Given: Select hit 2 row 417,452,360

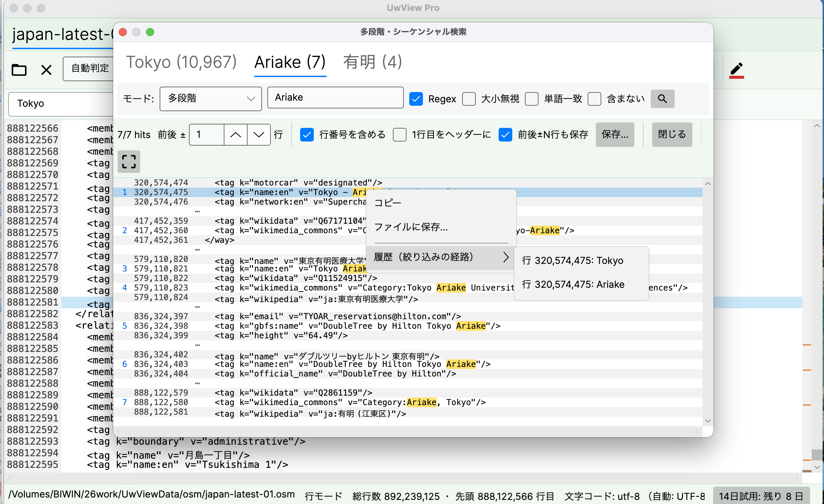Looking at the screenshot, I should pyautogui.click(x=408, y=231).
